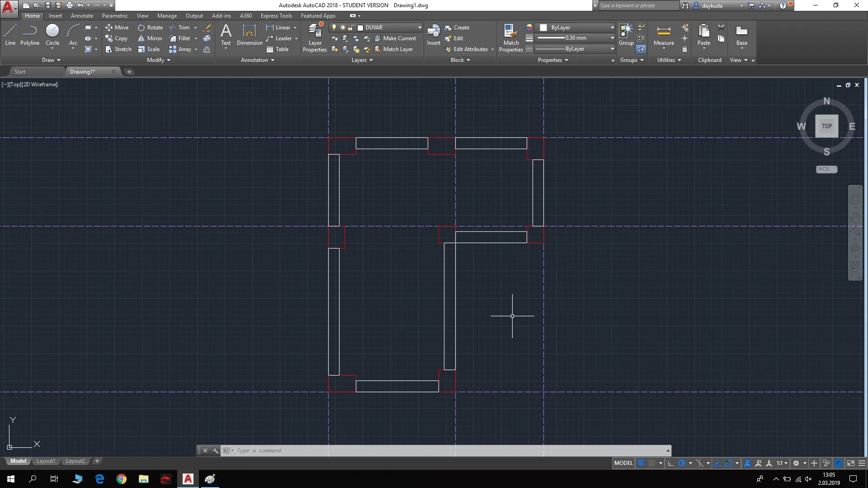This screenshot has height=488, width=868.
Task: Toggle snap mode in status bar
Action: coord(651,463)
